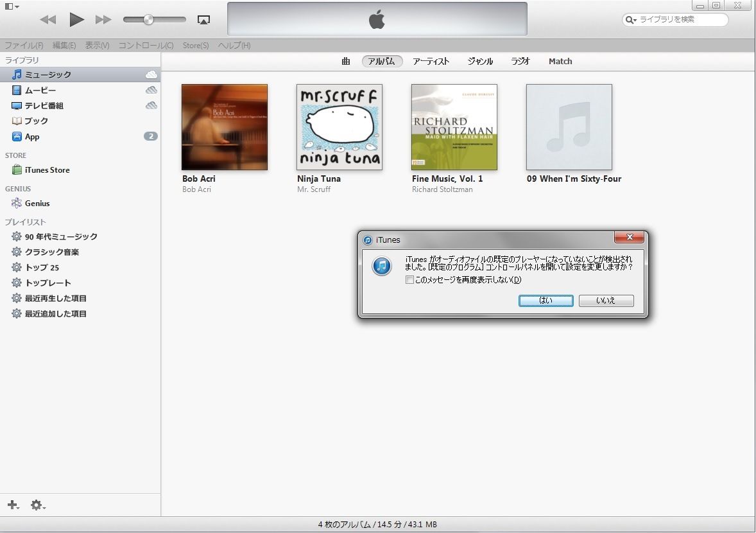Viewport: 756px width, 533px height.
Task: Select the Bob Acri album cover
Action: coord(225,127)
